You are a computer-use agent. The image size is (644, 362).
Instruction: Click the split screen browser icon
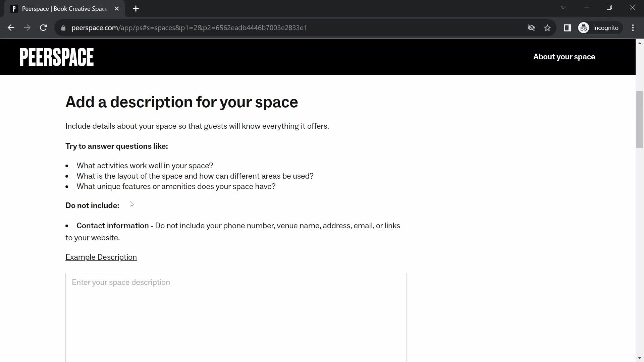click(x=568, y=28)
